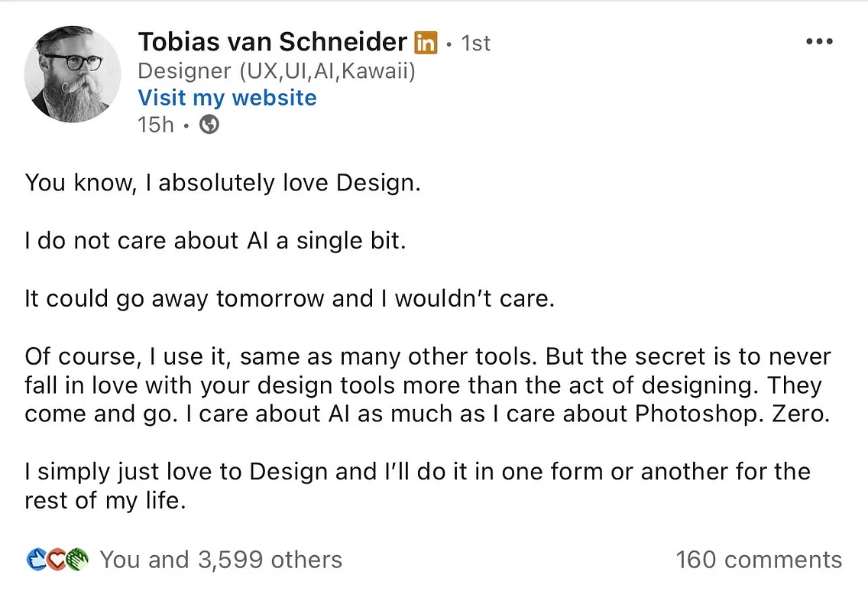Open the three-dot post options menu
This screenshot has width=868, height=601.
pos(819,42)
